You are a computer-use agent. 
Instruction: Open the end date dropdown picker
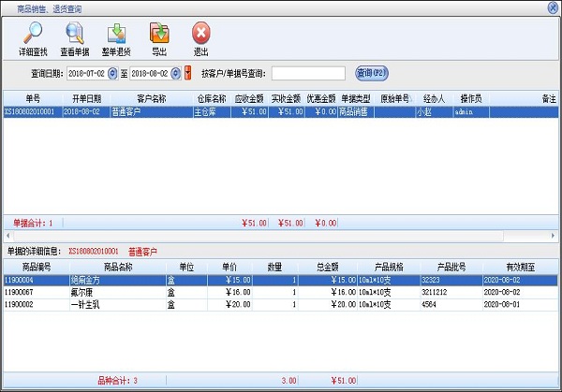pos(177,73)
